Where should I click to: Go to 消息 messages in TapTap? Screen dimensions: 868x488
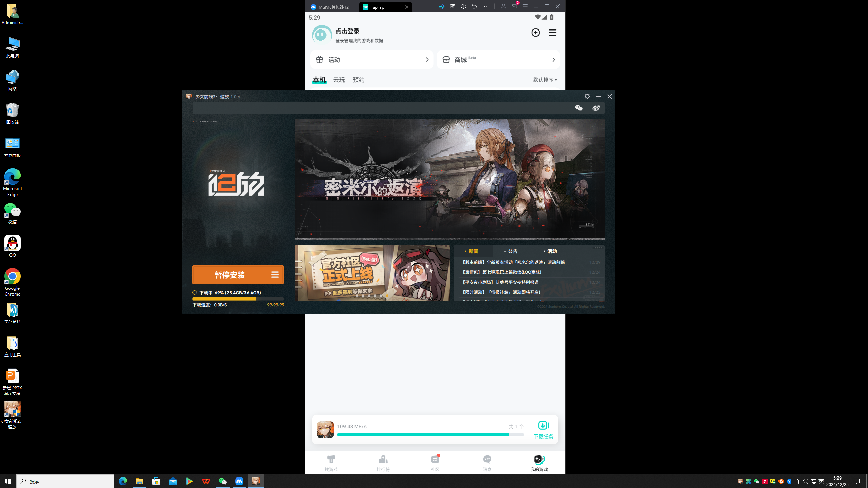coord(487,463)
